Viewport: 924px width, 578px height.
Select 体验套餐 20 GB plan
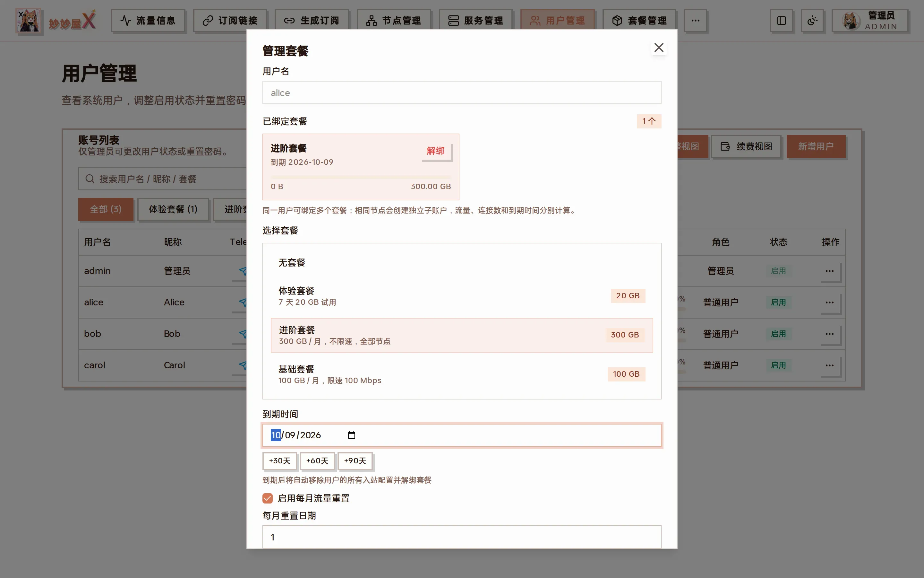click(462, 296)
